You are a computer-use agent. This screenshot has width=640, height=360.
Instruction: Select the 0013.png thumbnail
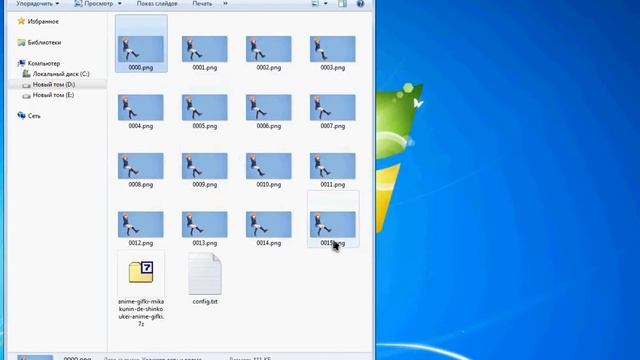(204, 224)
